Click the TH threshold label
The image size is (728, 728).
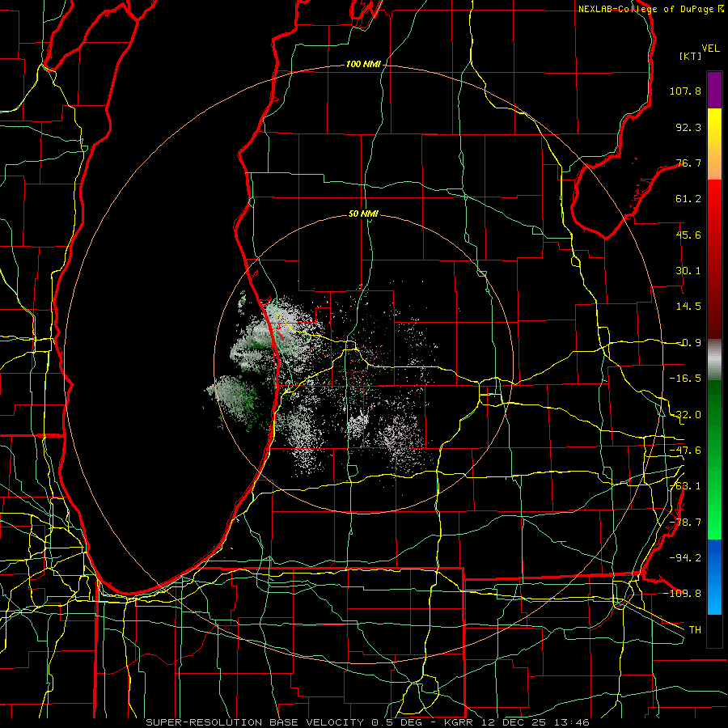tap(695, 629)
